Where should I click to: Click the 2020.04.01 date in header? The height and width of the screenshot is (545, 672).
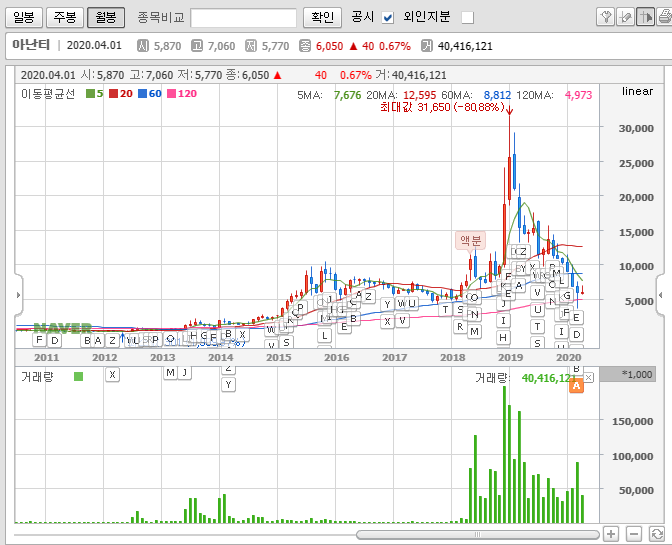click(94, 45)
